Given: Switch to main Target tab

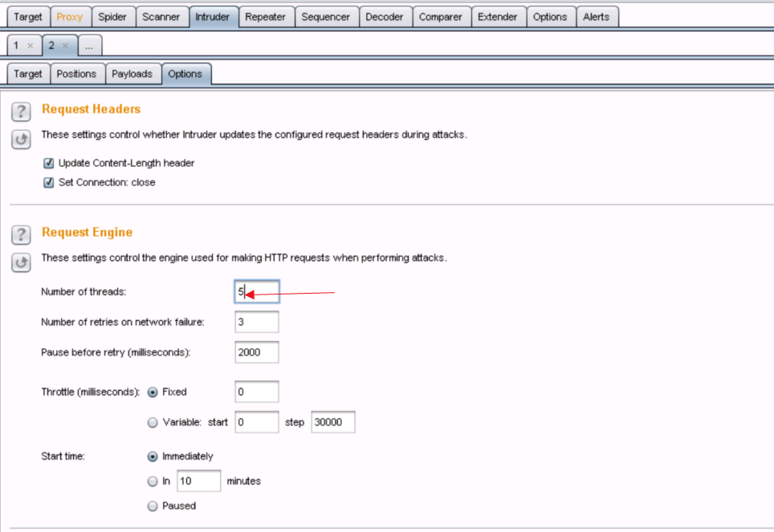Looking at the screenshot, I should click(x=28, y=17).
